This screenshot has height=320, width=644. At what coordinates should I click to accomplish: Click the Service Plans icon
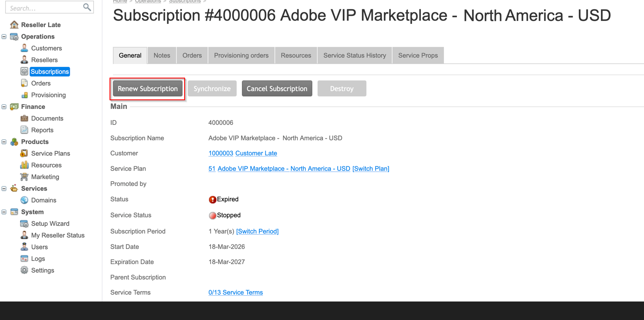tap(24, 153)
